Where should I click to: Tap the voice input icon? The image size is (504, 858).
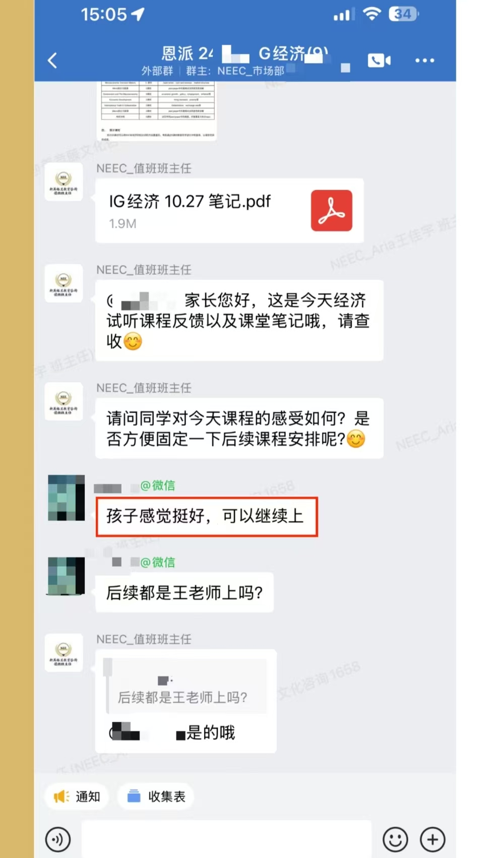point(58,839)
